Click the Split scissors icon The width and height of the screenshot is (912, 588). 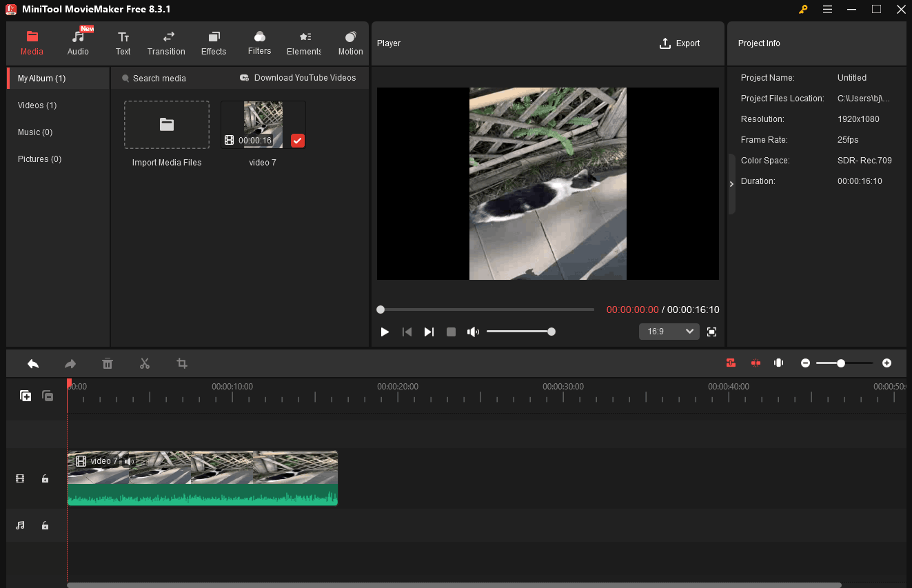145,363
